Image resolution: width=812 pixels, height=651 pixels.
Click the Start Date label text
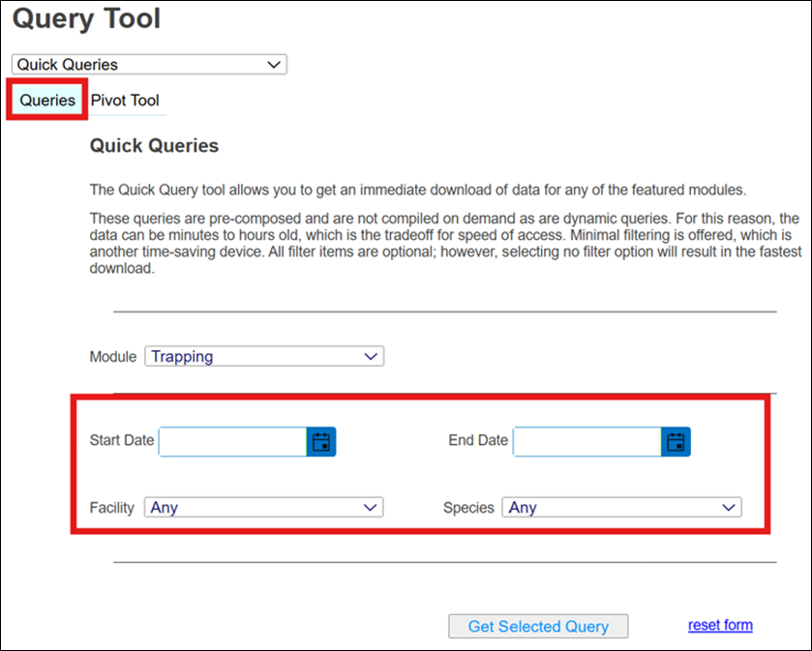tap(121, 440)
